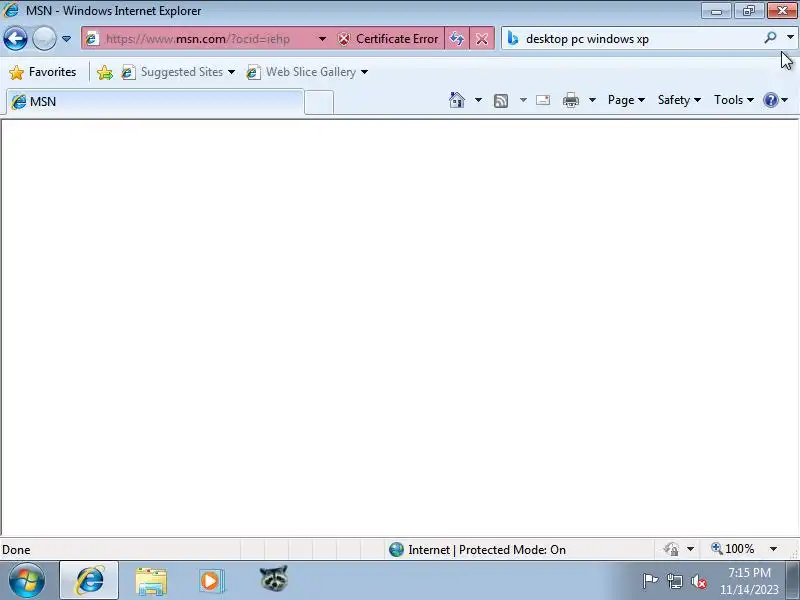Click the 'Done' status text
This screenshot has width=800, height=600.
click(16, 549)
